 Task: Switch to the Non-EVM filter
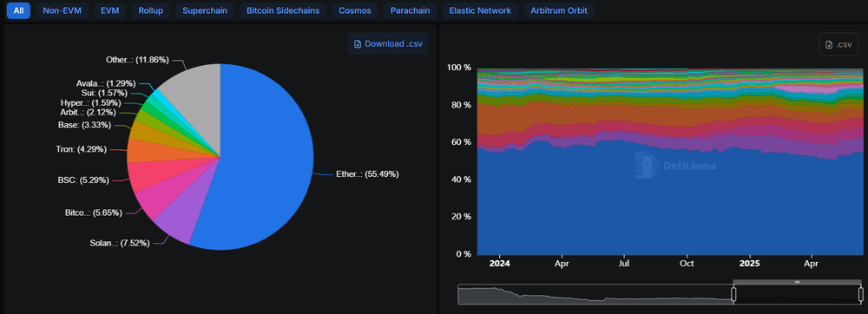point(62,10)
